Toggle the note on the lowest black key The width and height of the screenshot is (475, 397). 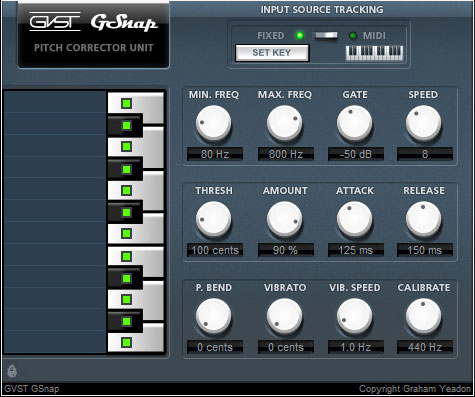tap(126, 321)
